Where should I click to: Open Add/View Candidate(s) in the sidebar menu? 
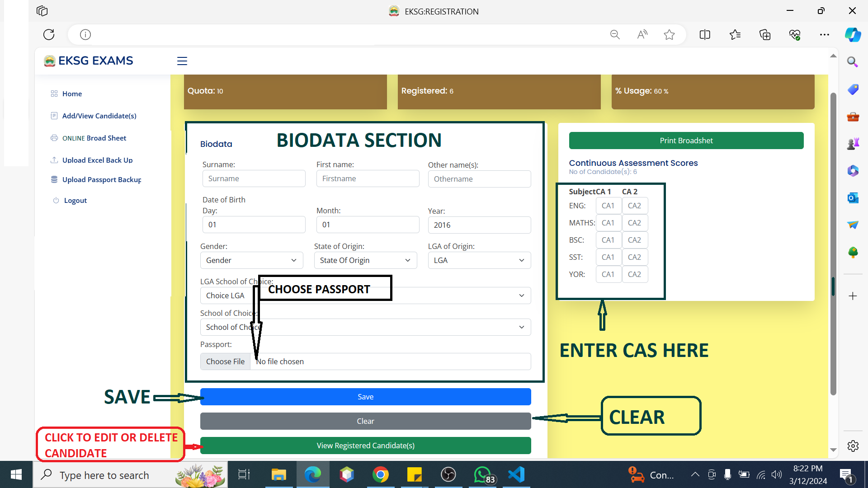click(x=99, y=116)
